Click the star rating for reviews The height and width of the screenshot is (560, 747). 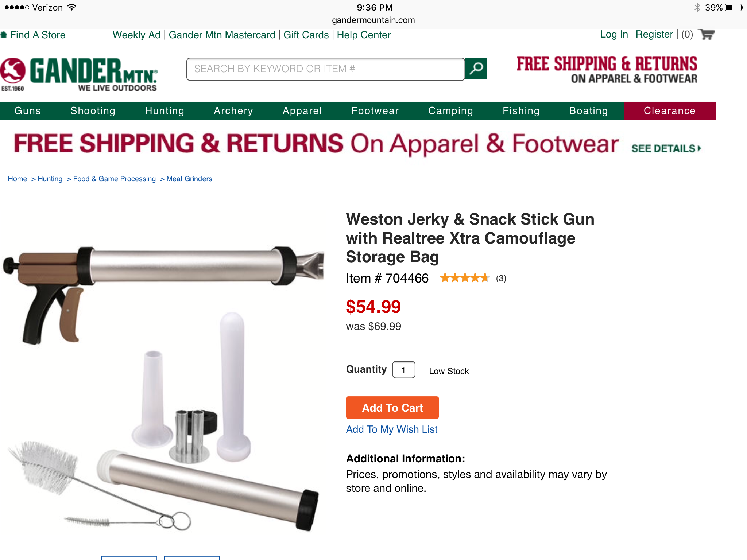tap(464, 278)
